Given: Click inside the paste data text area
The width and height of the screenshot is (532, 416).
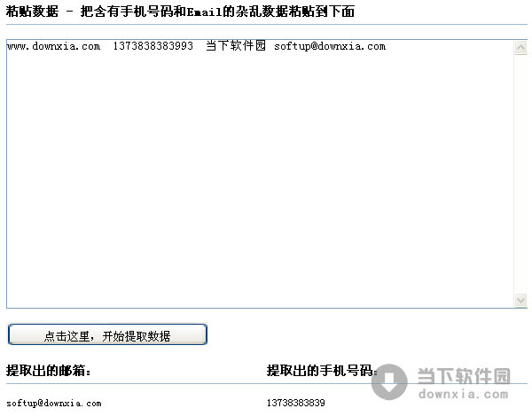Looking at the screenshot, I should pyautogui.click(x=260, y=174).
